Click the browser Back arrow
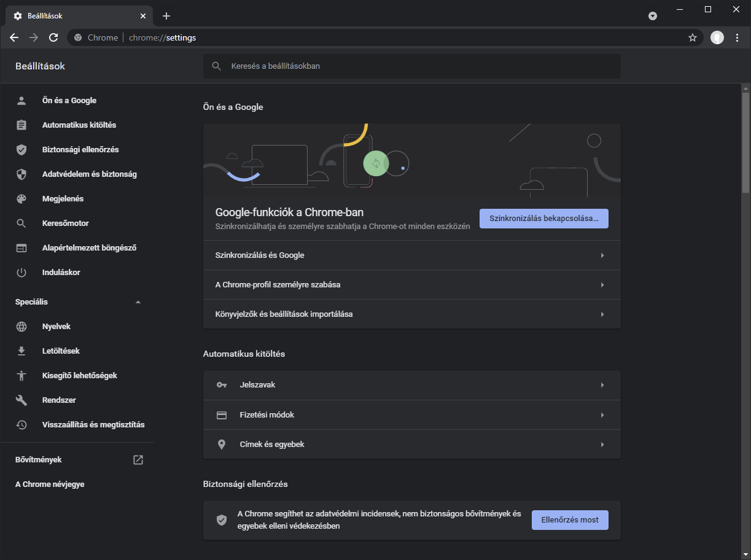Screen dimensions: 751x560 (14, 37)
